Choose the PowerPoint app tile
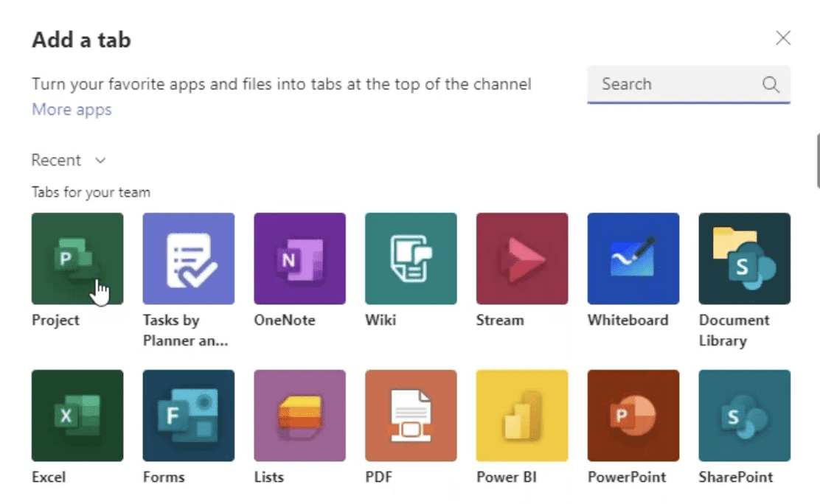Screen dimensions: 820x504 click(x=633, y=416)
